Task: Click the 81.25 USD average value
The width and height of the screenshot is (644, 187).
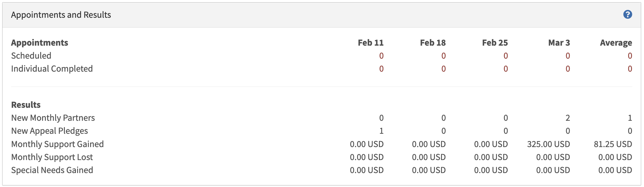Action: click(613, 144)
